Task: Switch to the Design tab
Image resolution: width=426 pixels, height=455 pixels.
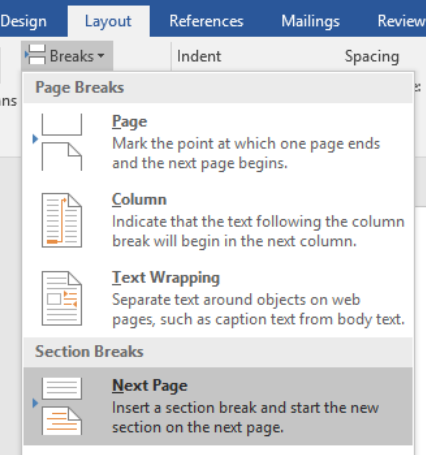Action: [x=23, y=21]
